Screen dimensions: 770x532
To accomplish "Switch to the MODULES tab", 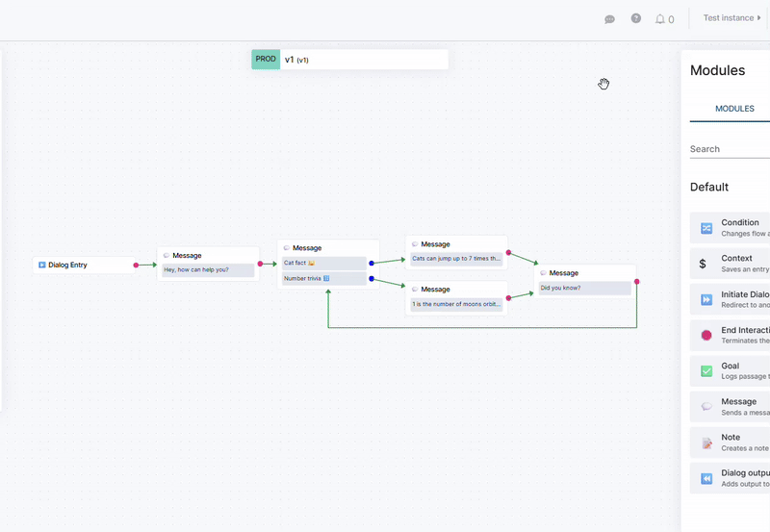I will coord(734,109).
